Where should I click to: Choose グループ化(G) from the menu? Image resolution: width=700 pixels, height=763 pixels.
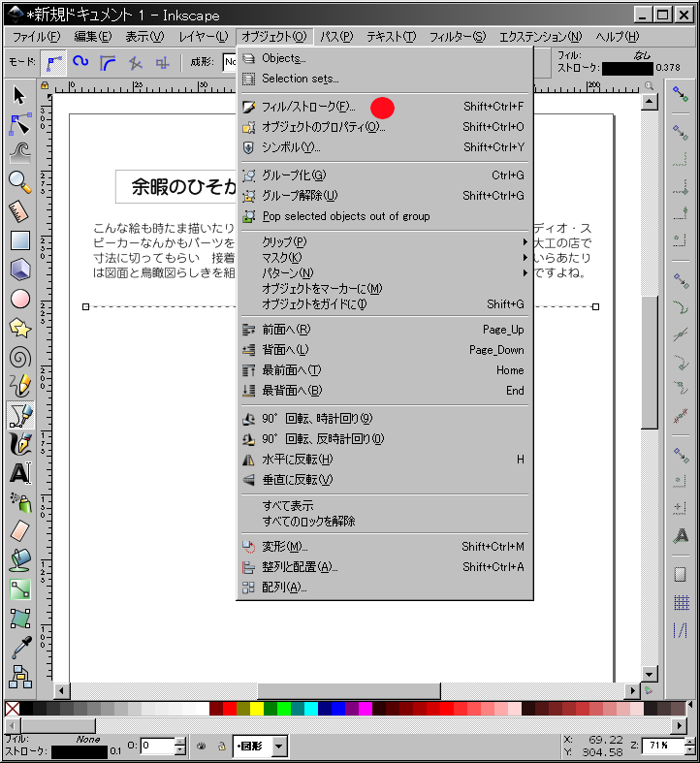(x=385, y=175)
